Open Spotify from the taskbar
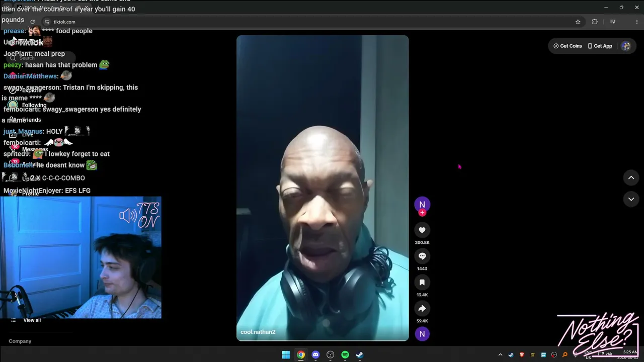Viewport: 644px width, 362px height. coord(345,355)
